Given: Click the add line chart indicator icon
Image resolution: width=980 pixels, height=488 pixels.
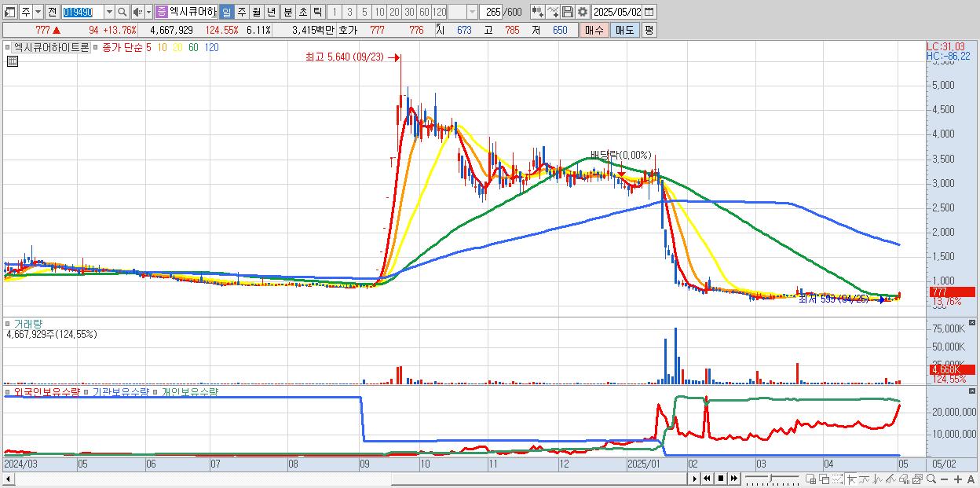Looking at the screenshot, I should (552, 12).
